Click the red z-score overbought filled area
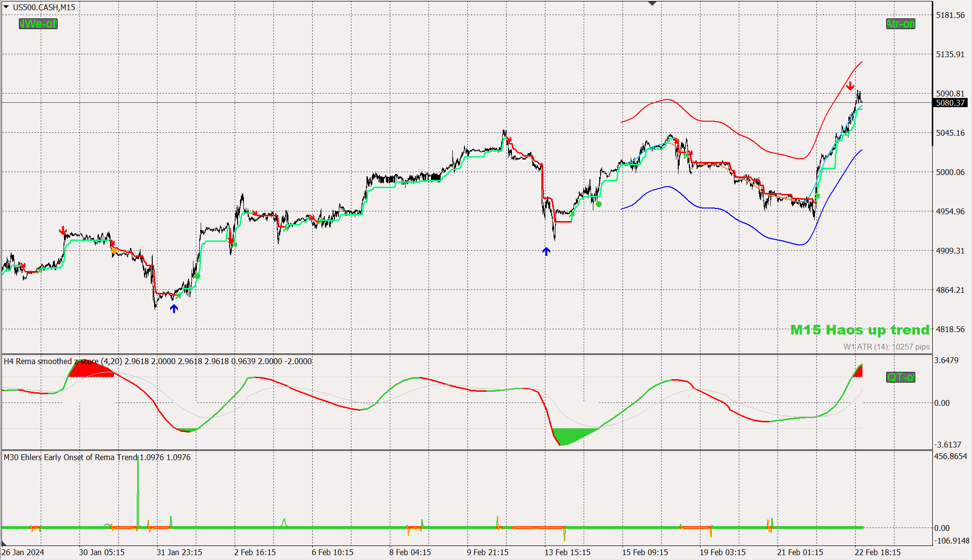Screen dimensions: 972x560 coord(90,370)
